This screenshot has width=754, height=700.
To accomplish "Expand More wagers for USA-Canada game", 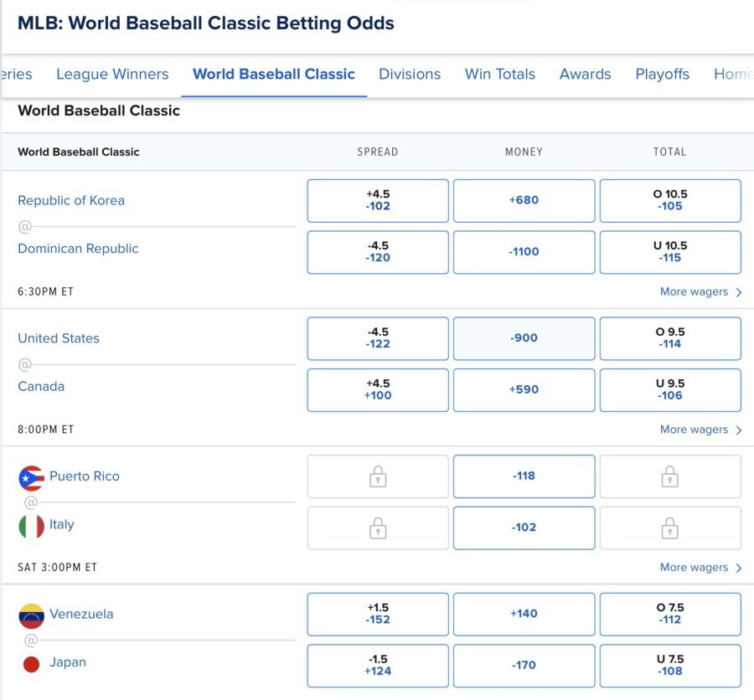I will pos(700,430).
